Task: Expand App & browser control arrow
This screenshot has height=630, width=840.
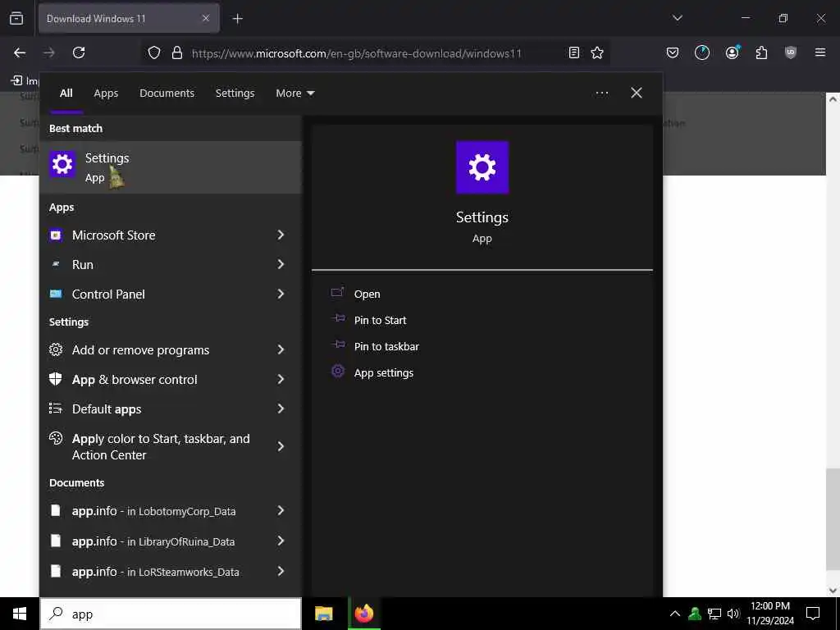Action: tap(281, 380)
